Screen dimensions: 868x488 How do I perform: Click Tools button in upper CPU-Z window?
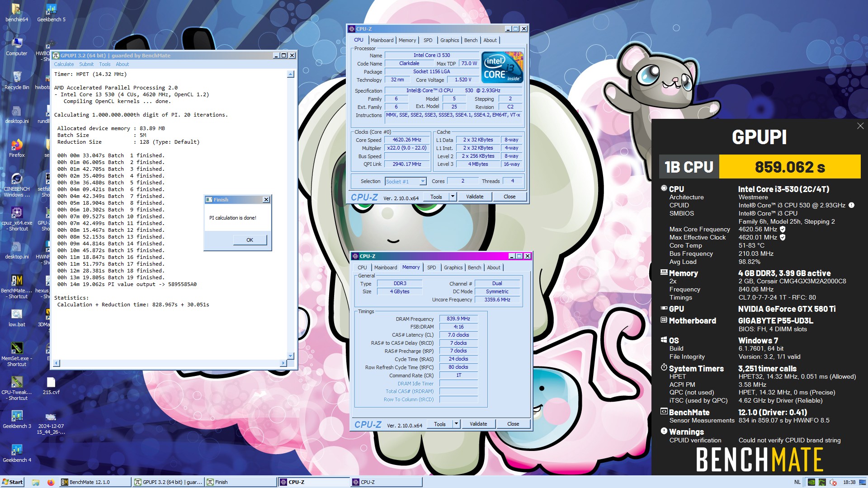[x=436, y=197]
